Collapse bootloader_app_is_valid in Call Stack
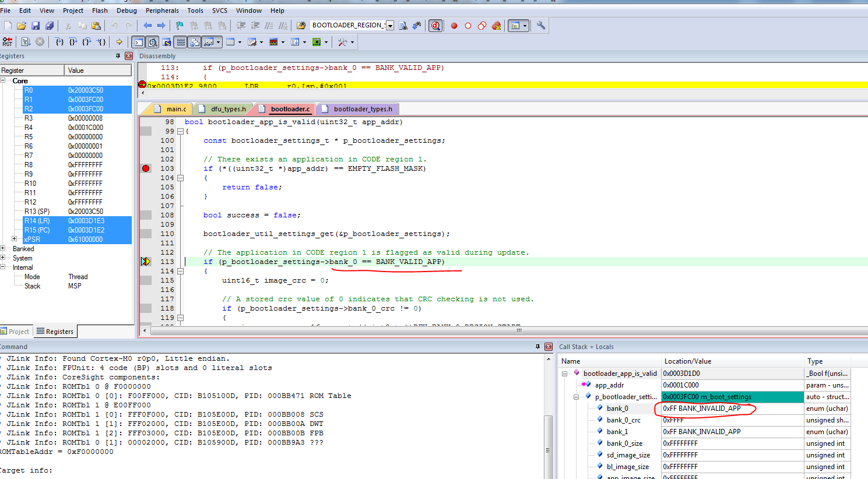Screen dimensions: 868x479 point(564,374)
